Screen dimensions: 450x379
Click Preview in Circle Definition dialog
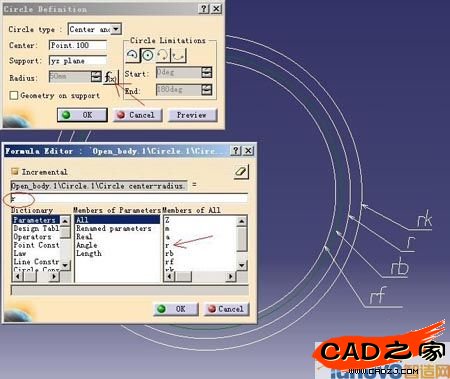(192, 115)
